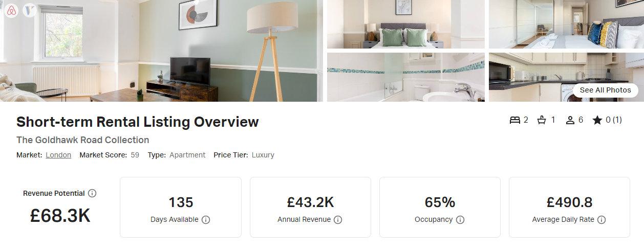Viewport: 644px width, 252px height.
Task: Click the bathtub icon
Action: click(542, 120)
